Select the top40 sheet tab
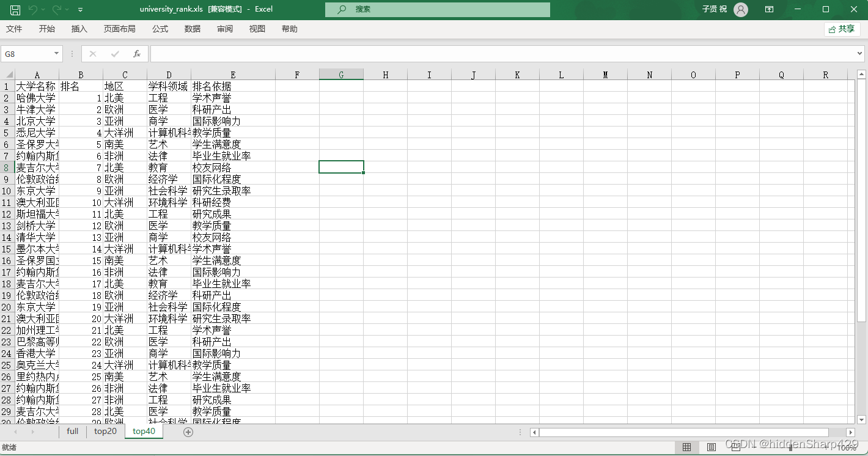The height and width of the screenshot is (456, 868). click(x=144, y=432)
